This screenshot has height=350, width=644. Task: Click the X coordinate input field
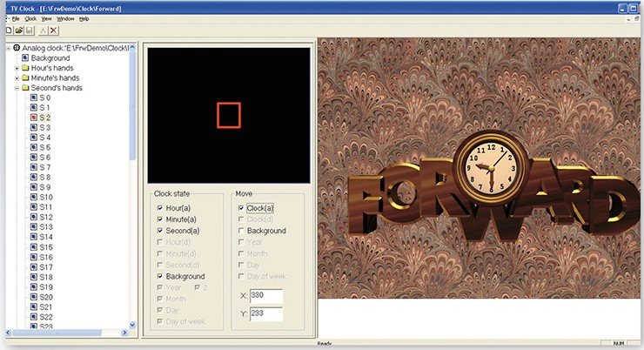(266, 296)
